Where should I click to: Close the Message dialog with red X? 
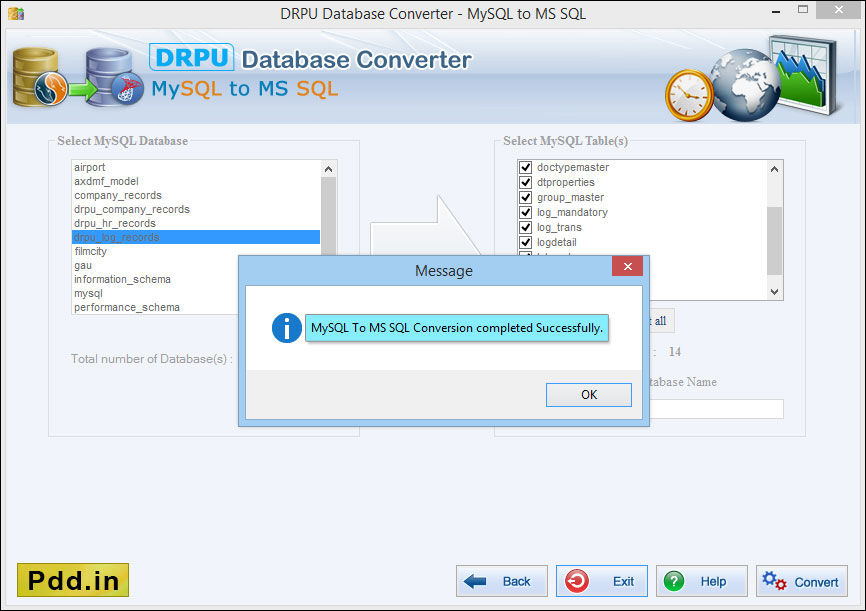point(627,266)
